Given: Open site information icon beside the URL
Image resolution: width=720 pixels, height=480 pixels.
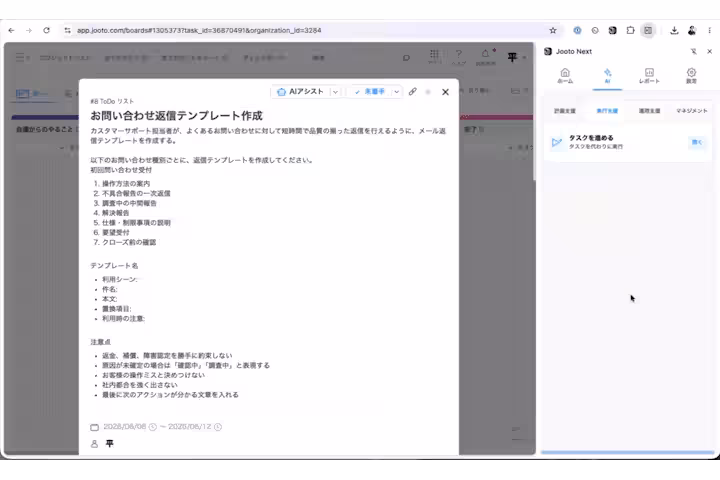Looking at the screenshot, I should point(68,30).
